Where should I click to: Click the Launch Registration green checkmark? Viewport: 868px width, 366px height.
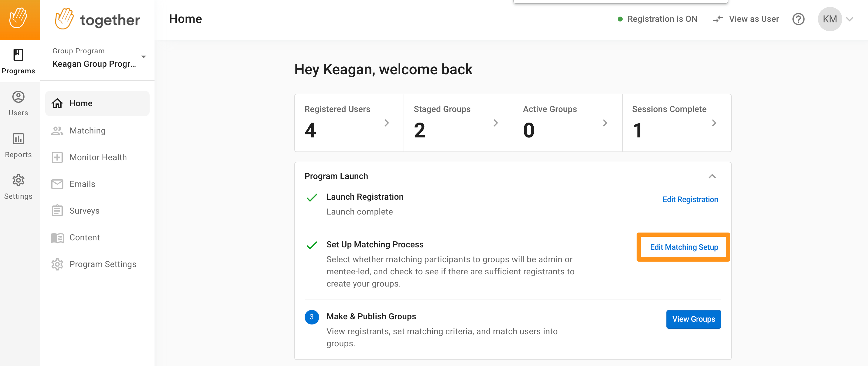(312, 198)
